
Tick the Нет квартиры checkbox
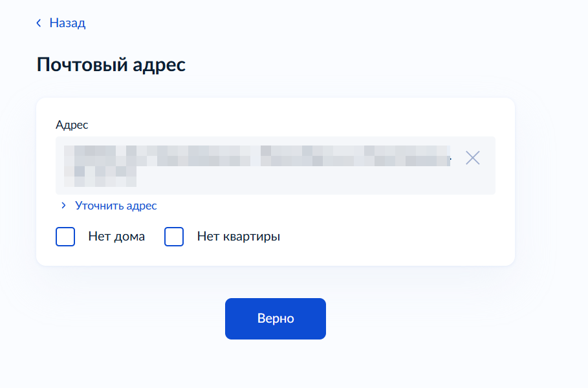(x=174, y=237)
